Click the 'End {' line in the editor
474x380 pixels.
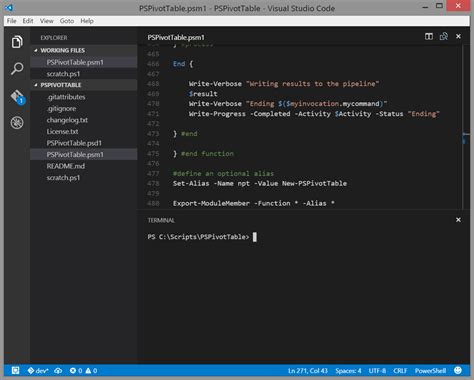coord(183,64)
